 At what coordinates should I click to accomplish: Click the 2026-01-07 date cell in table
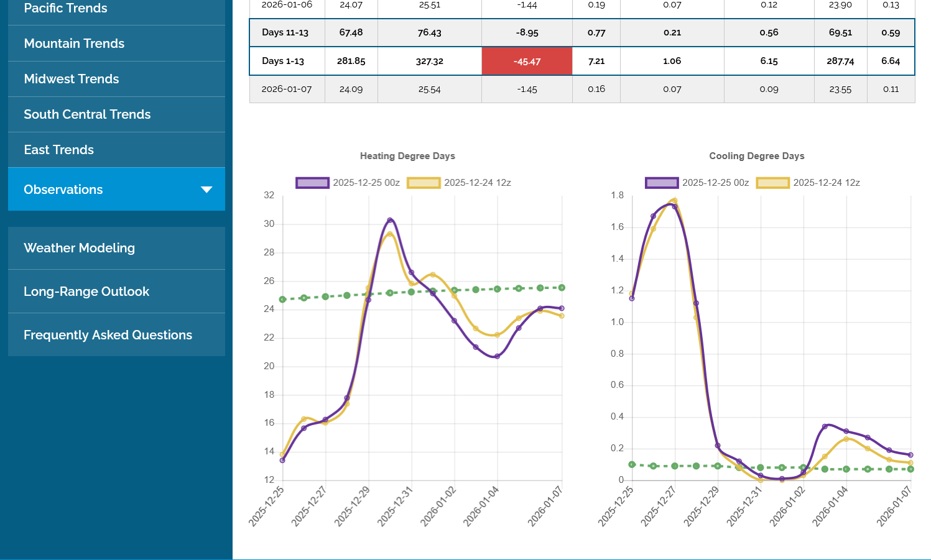[287, 90]
